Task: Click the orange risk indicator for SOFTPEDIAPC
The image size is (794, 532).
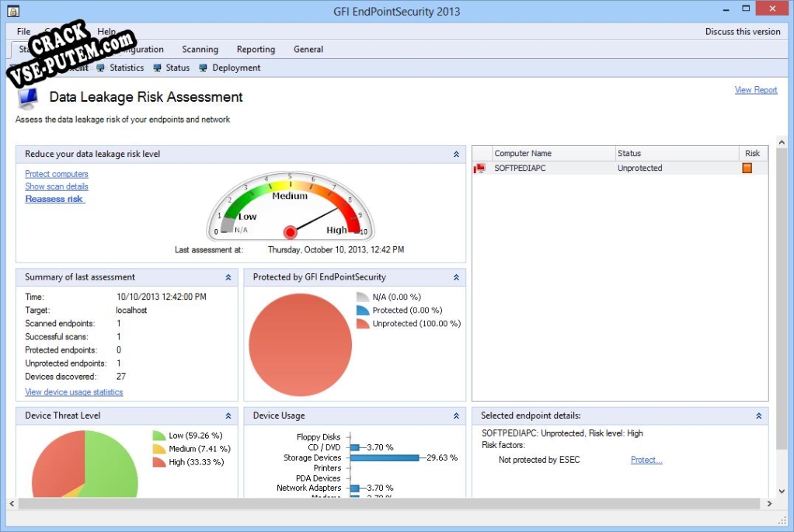Action: coord(747,168)
